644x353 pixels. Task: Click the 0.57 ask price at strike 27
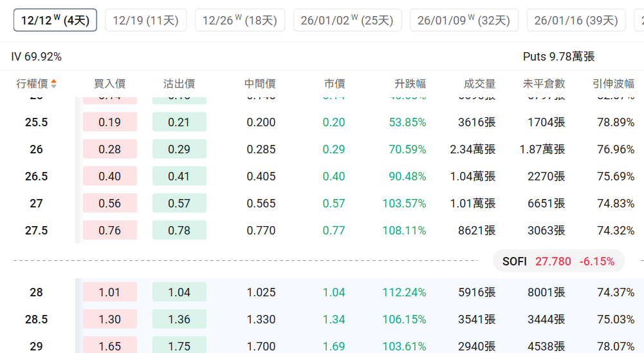179,204
